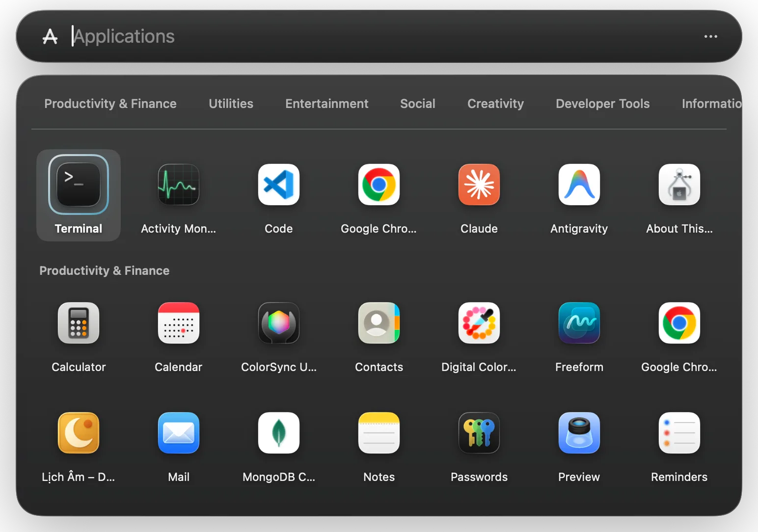Open the Creativity category

(496, 104)
